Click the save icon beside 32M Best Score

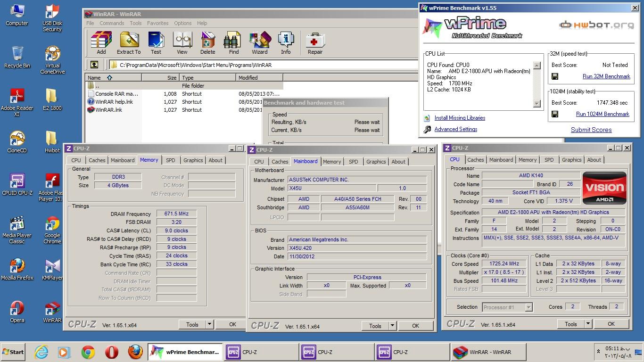click(555, 76)
